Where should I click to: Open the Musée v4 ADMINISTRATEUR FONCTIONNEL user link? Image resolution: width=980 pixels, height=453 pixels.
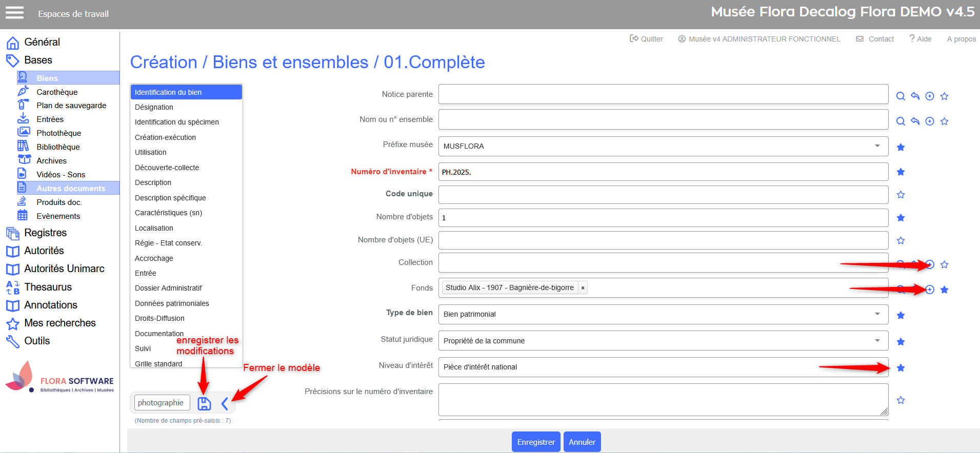[x=759, y=39]
